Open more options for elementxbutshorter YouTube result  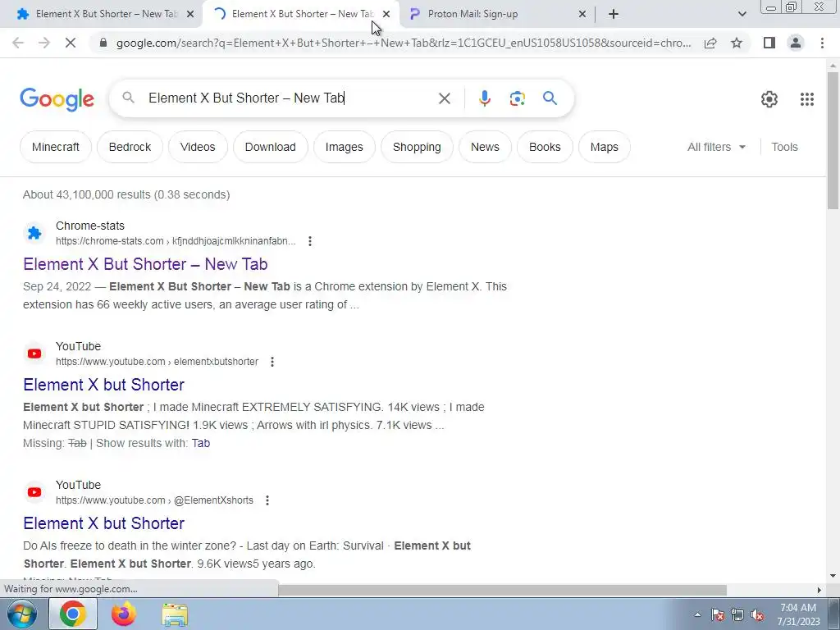pos(272,362)
